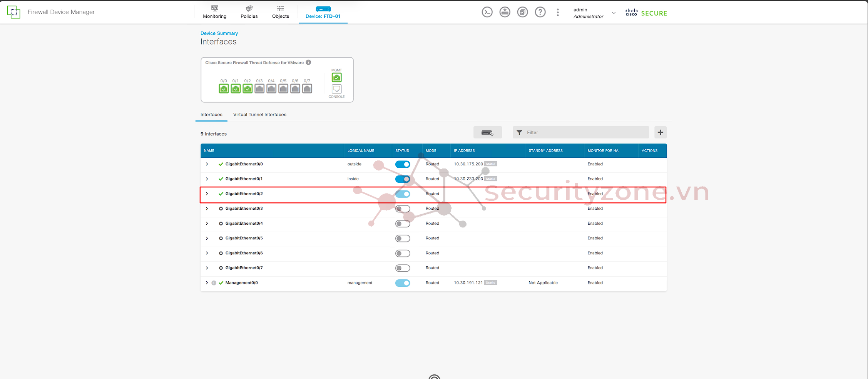Open the Policies menu
This screenshot has height=379, width=868.
pos(249,12)
